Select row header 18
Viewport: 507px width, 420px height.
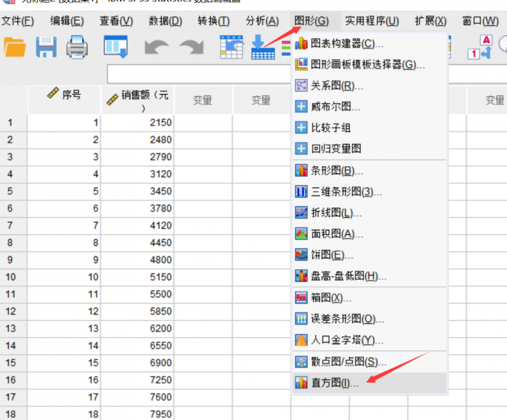[13, 413]
